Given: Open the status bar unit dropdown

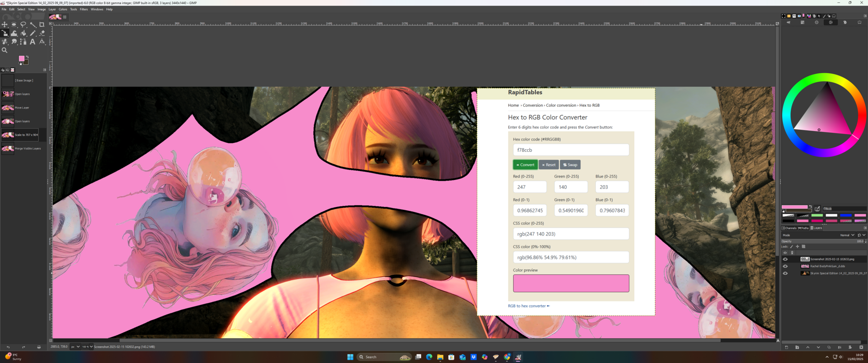Looking at the screenshot, I should pyautogui.click(x=75, y=347).
